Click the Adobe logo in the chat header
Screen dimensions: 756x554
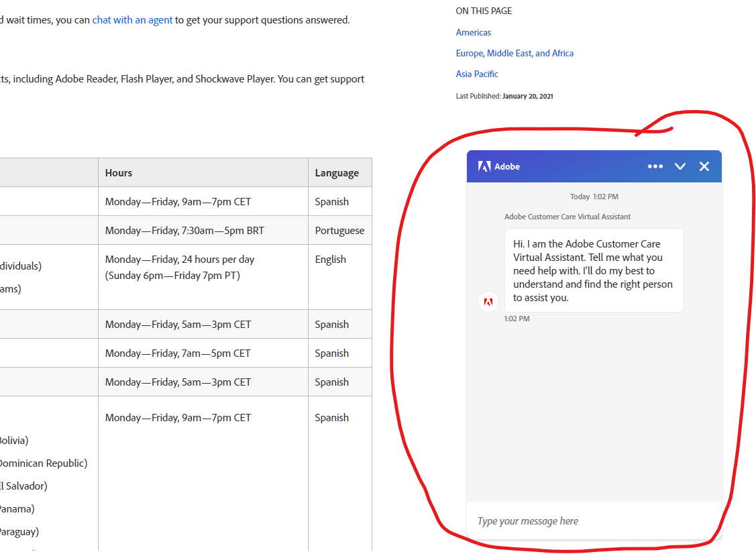[484, 166]
